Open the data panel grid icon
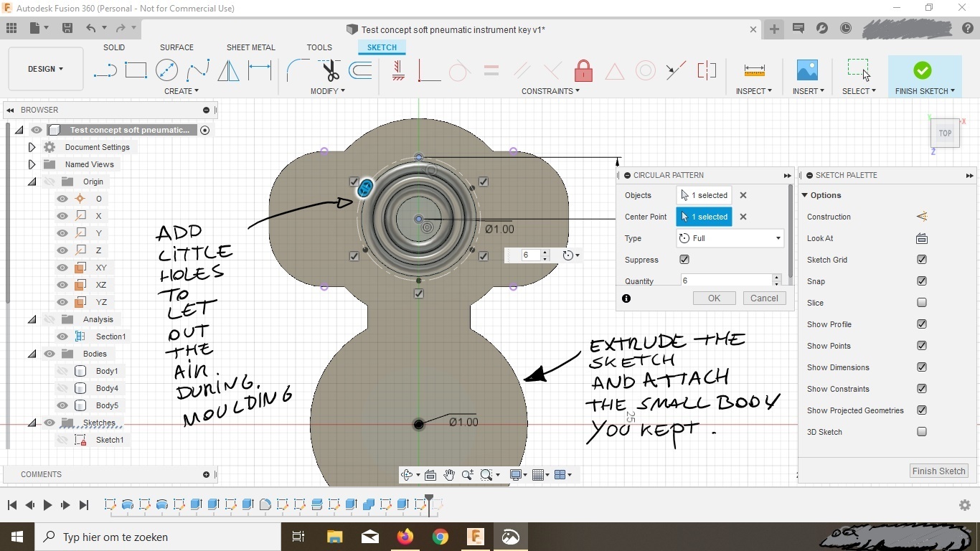This screenshot has width=980, height=551. click(11, 28)
